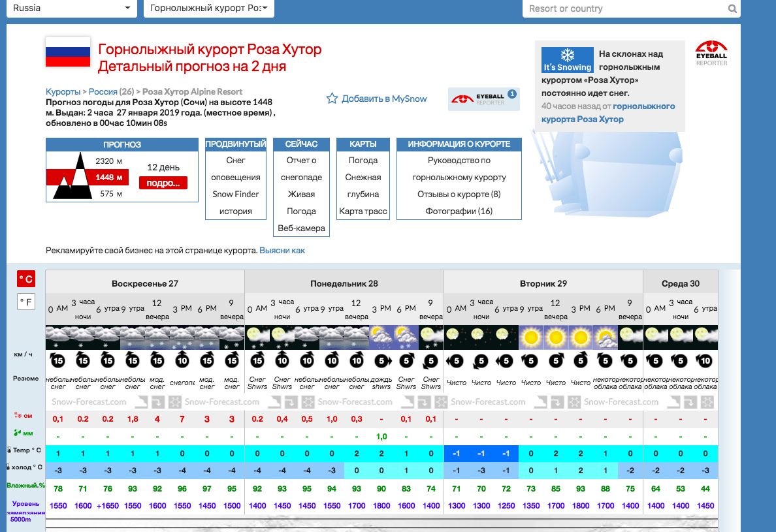Select the 575 м elevation

coord(111,194)
